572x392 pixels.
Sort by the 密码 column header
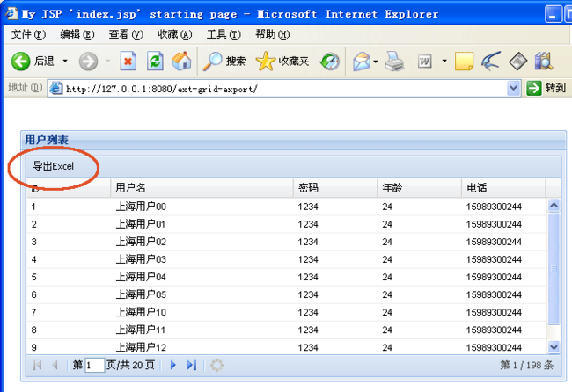335,188
